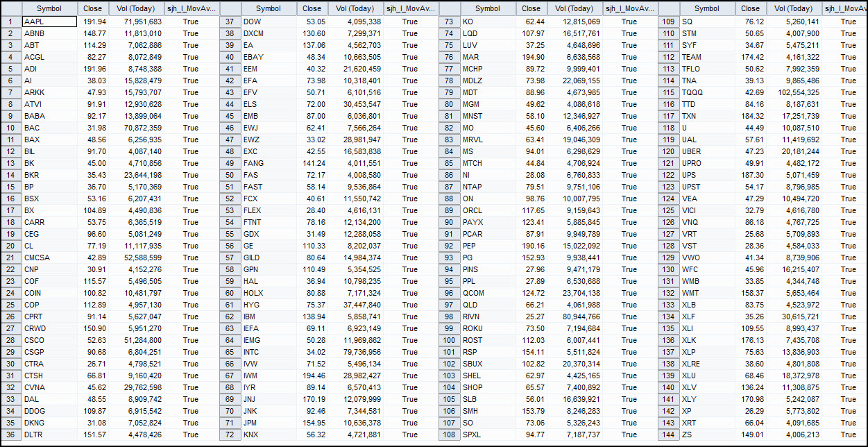Image resolution: width=868 pixels, height=447 pixels.
Task: Click the SHOP symbol cell
Action: [488, 387]
